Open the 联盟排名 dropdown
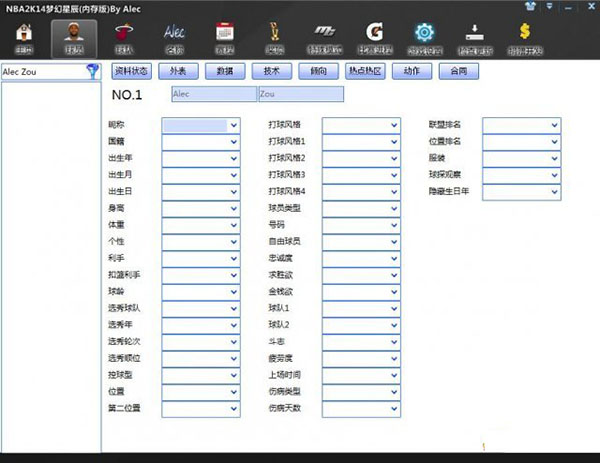 coord(553,125)
